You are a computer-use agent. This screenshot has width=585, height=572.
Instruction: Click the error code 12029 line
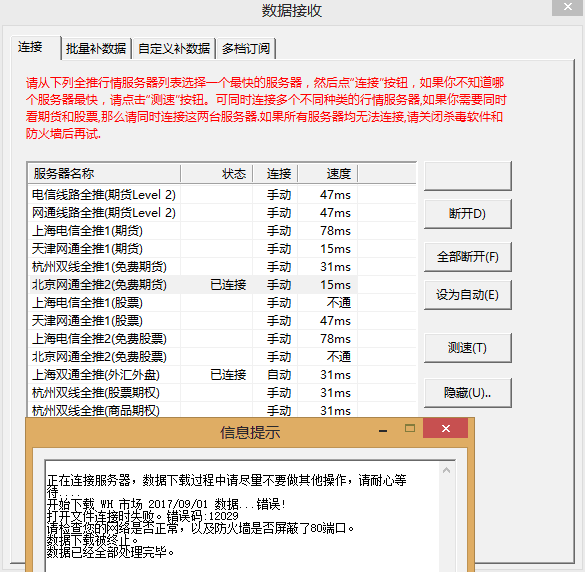pos(143,516)
